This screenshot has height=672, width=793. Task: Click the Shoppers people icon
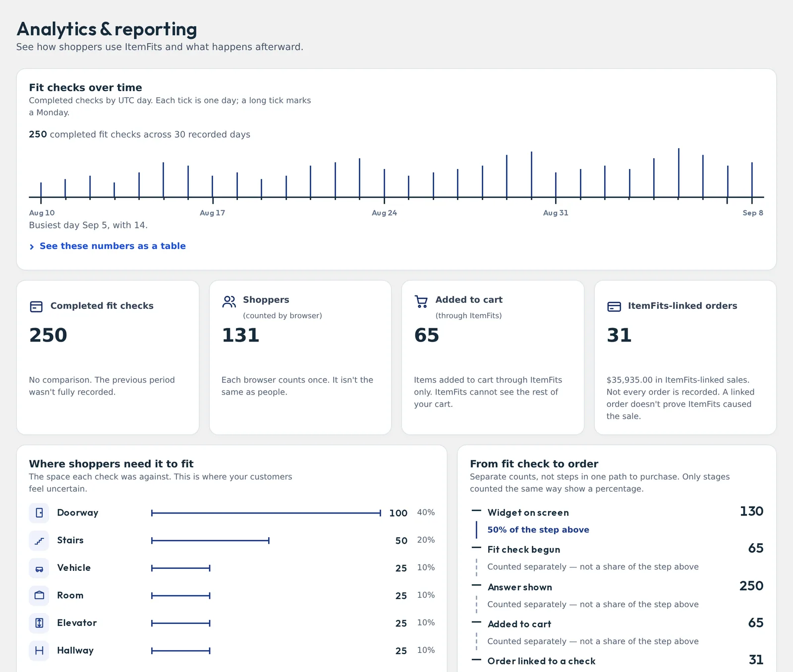229,301
